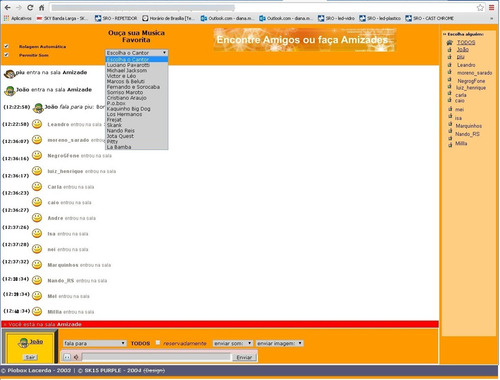Open the emoticon picker next to message box
This screenshot has width=500, height=380.
point(67,357)
